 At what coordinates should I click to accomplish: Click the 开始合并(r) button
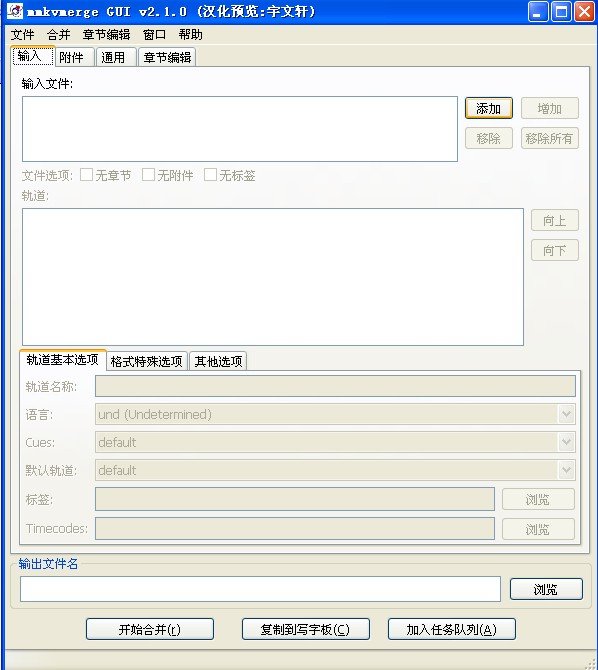[150, 629]
